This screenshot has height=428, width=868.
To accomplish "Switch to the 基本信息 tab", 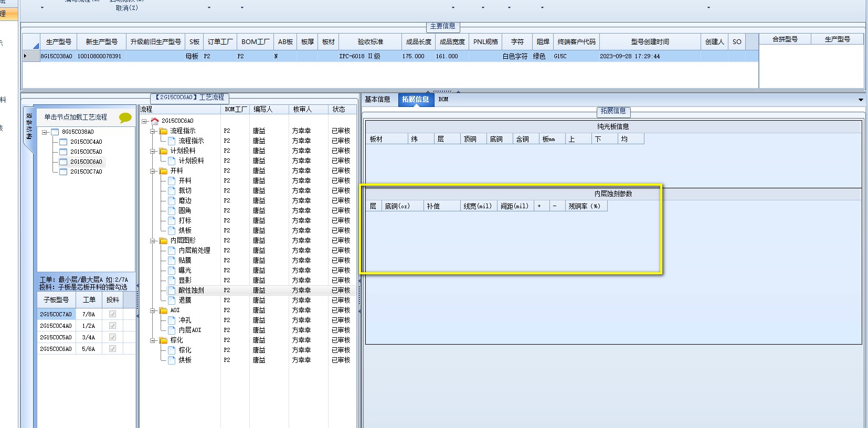I will 377,99.
